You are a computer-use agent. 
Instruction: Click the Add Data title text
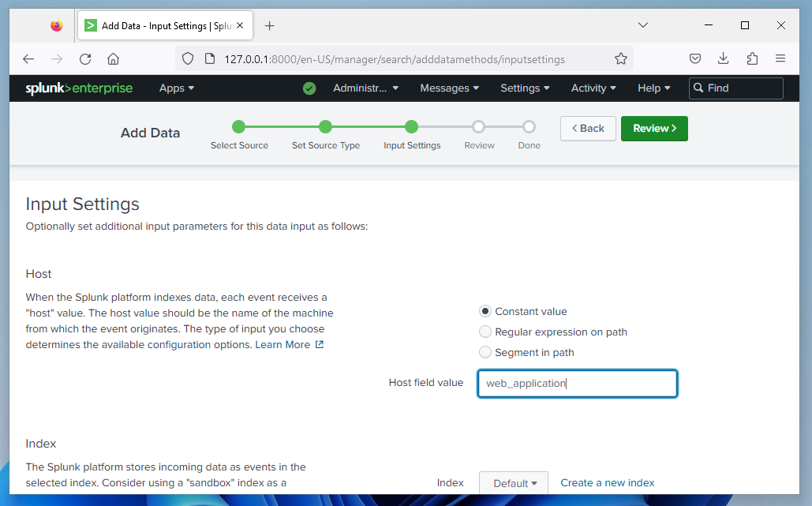(150, 133)
